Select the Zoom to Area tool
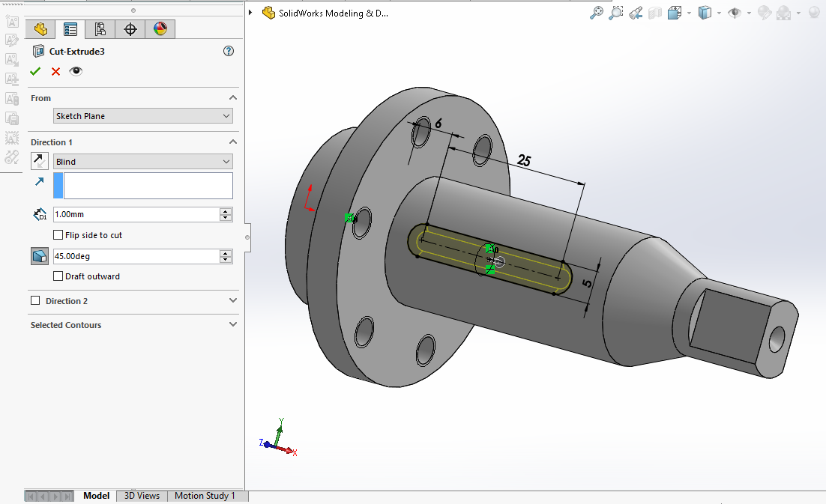The width and height of the screenshot is (826, 504). coord(616,13)
